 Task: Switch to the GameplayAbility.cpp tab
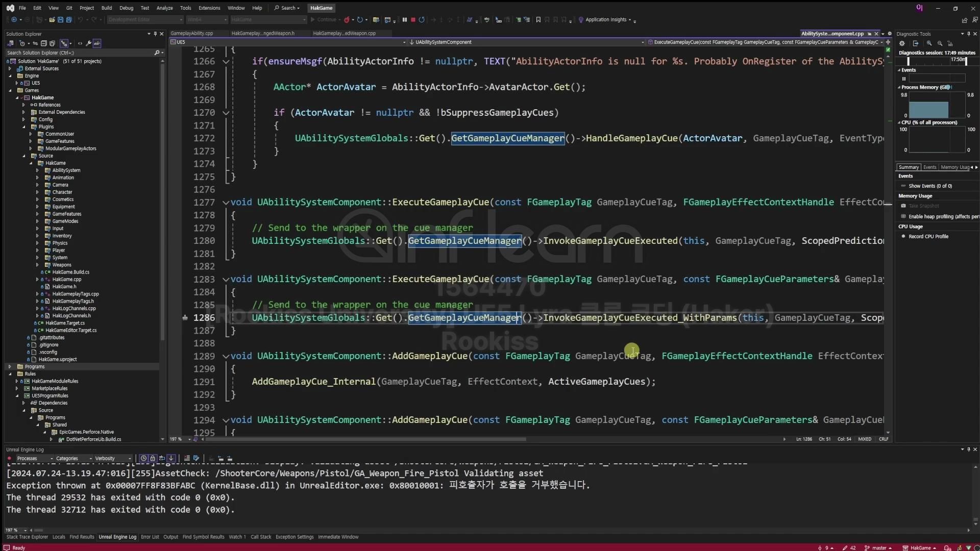click(192, 33)
